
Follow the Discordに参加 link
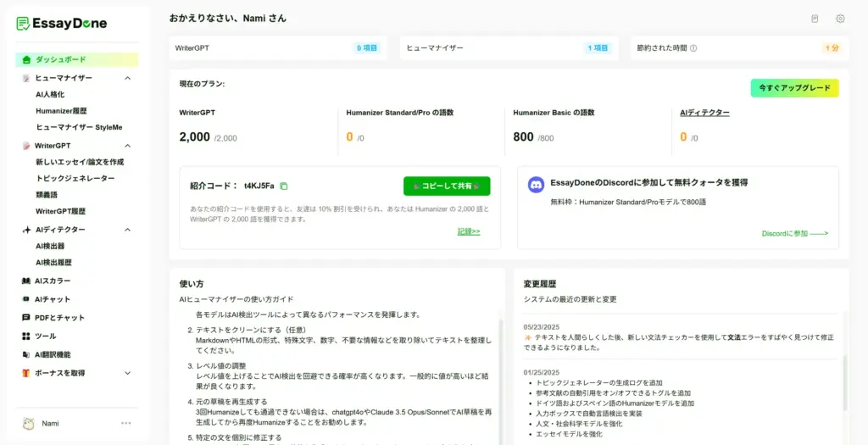[794, 233]
